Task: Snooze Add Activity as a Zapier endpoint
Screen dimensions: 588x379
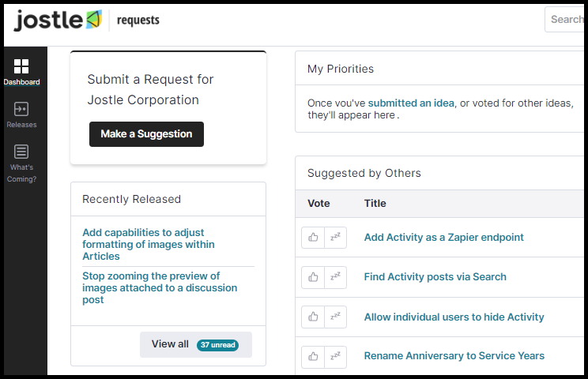Action: 335,238
